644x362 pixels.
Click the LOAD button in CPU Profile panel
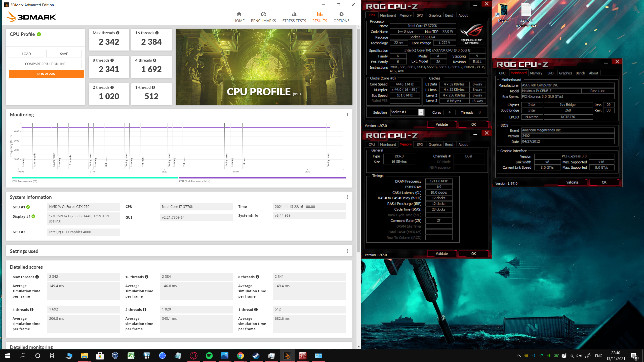(26, 54)
